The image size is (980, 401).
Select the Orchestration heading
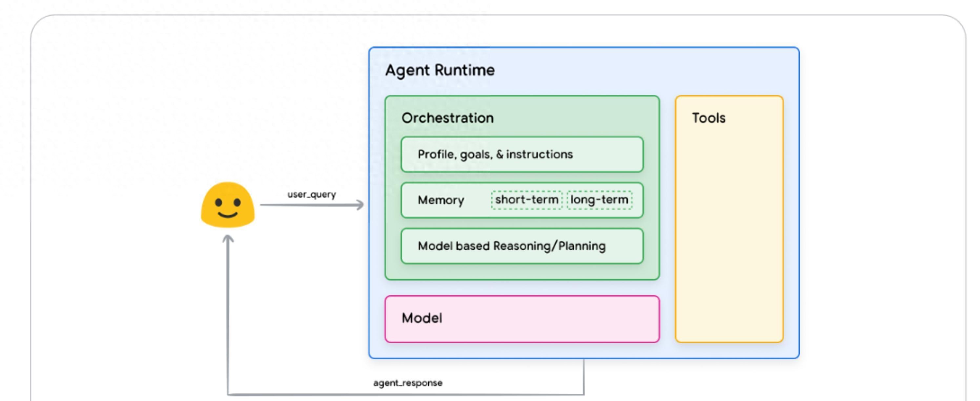(447, 118)
